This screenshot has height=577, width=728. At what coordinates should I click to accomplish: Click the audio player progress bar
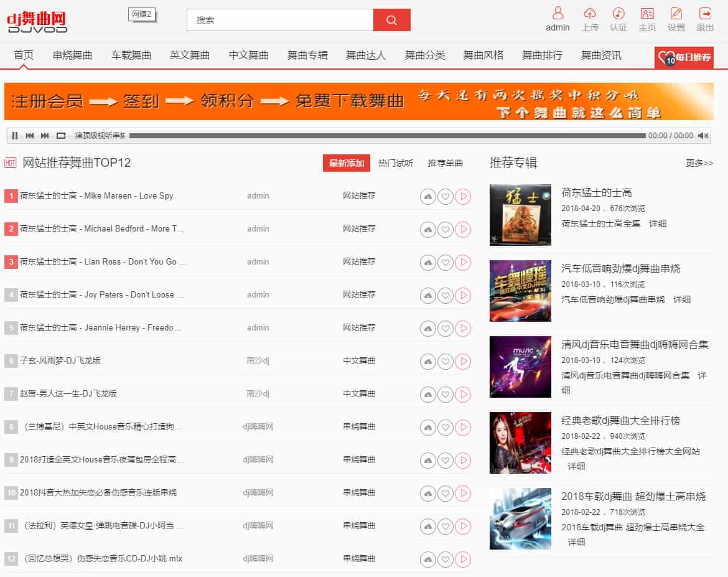click(x=387, y=136)
